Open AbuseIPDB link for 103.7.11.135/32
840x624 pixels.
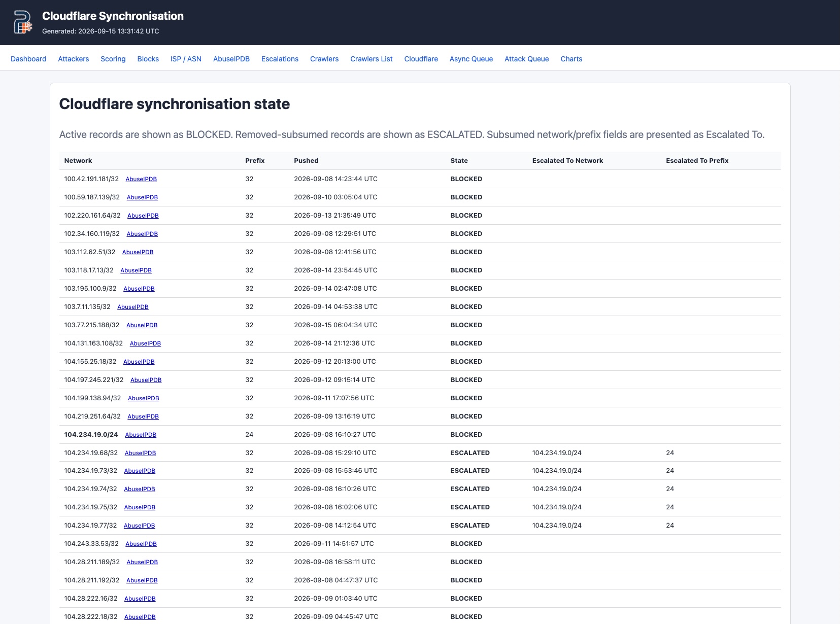click(x=133, y=307)
